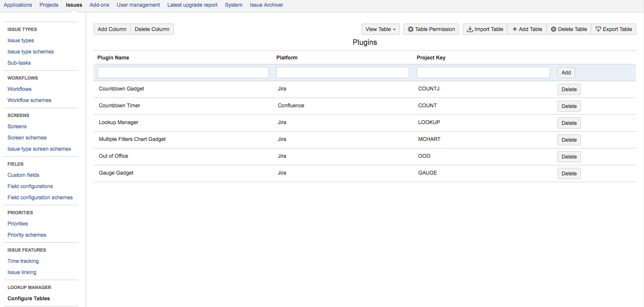Open the Add-ons tab
Viewport: 644px width, 307px height.
99,5
